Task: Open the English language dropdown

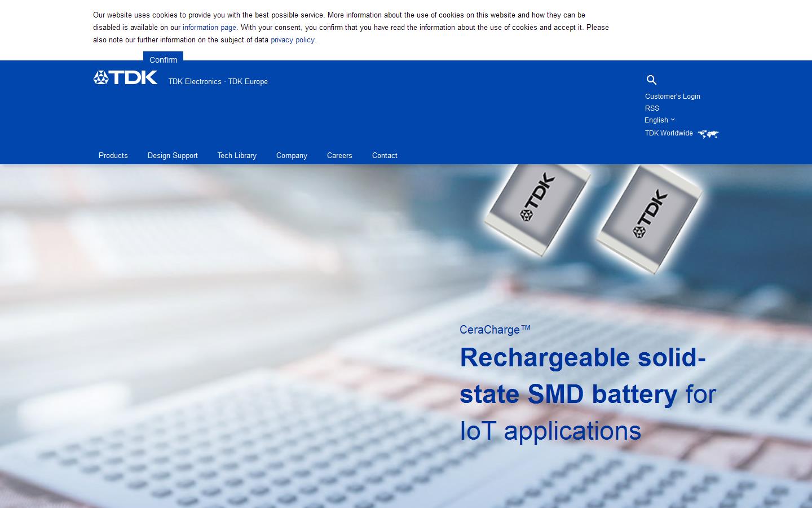Action: point(659,120)
